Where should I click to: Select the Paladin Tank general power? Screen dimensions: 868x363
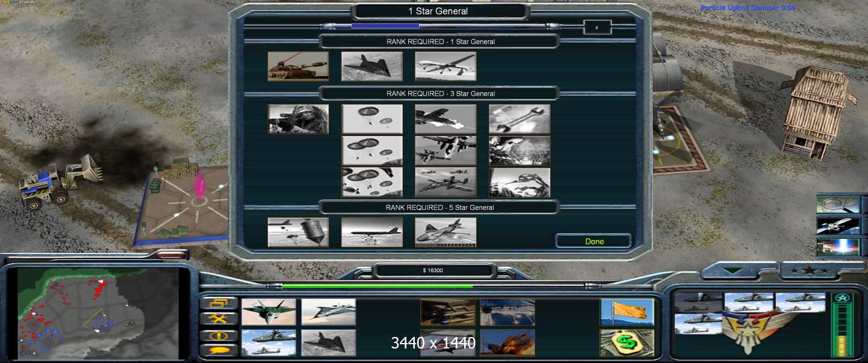pyautogui.click(x=298, y=66)
